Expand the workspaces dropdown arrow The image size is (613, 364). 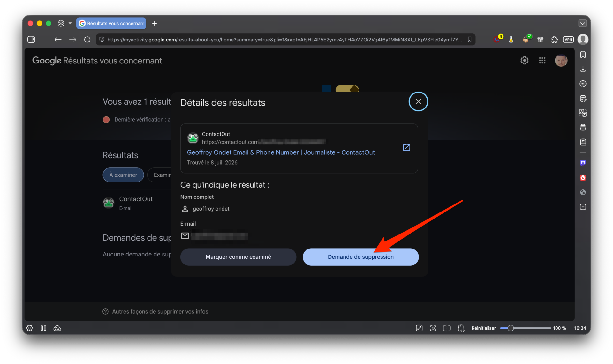pos(70,23)
